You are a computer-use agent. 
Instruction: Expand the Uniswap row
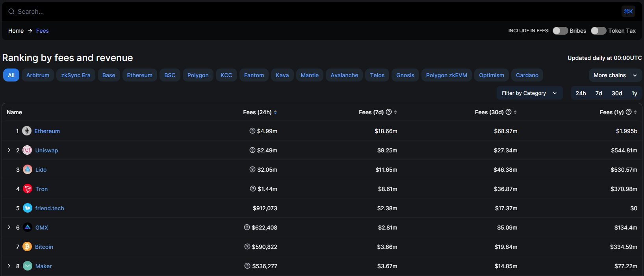tap(9, 150)
